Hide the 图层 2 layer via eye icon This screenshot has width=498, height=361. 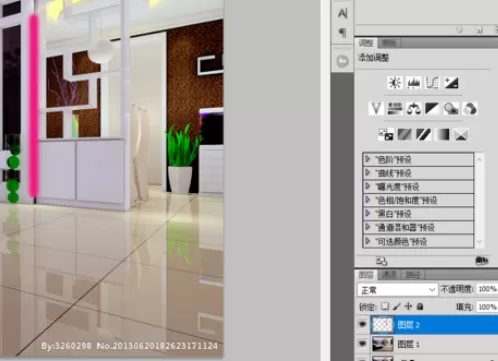click(362, 324)
